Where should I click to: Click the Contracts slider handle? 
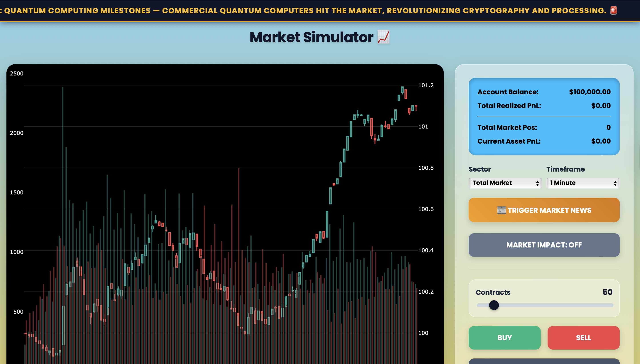click(494, 305)
